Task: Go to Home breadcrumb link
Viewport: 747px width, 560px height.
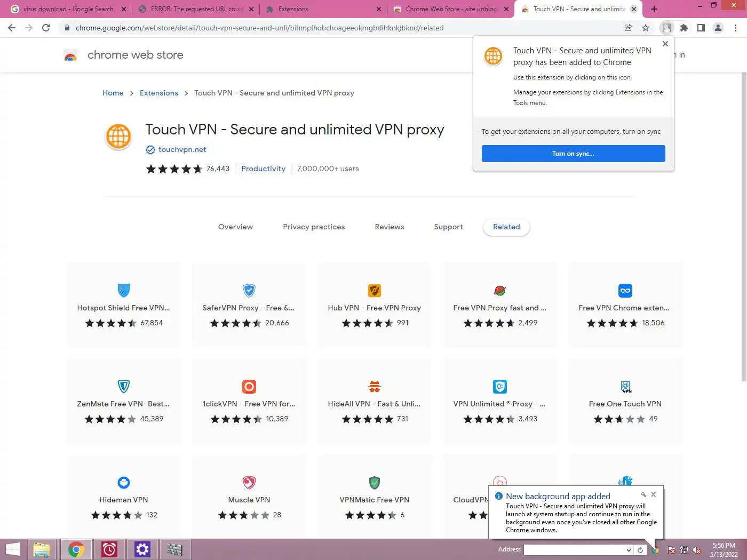Action: pos(113,93)
